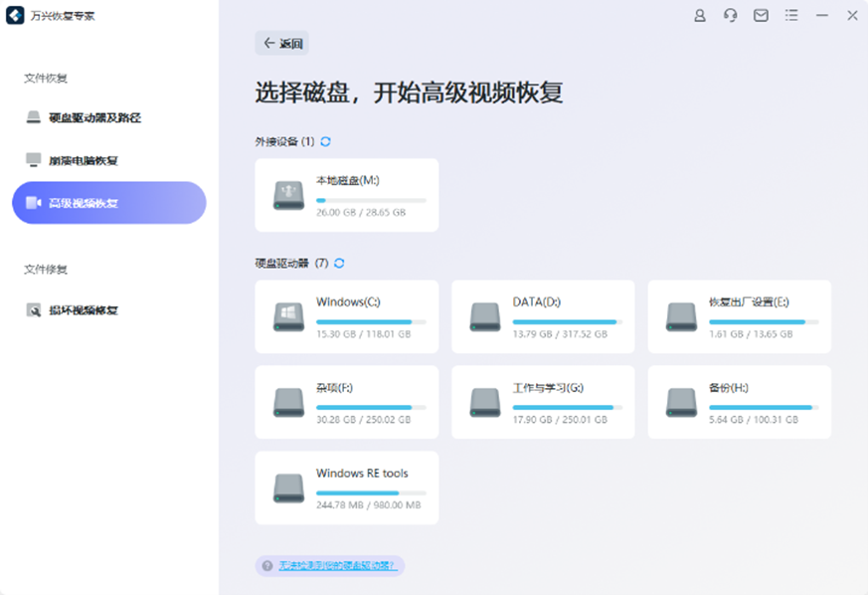Select the 备份(H:) drive card
868x595 pixels.
click(740, 402)
